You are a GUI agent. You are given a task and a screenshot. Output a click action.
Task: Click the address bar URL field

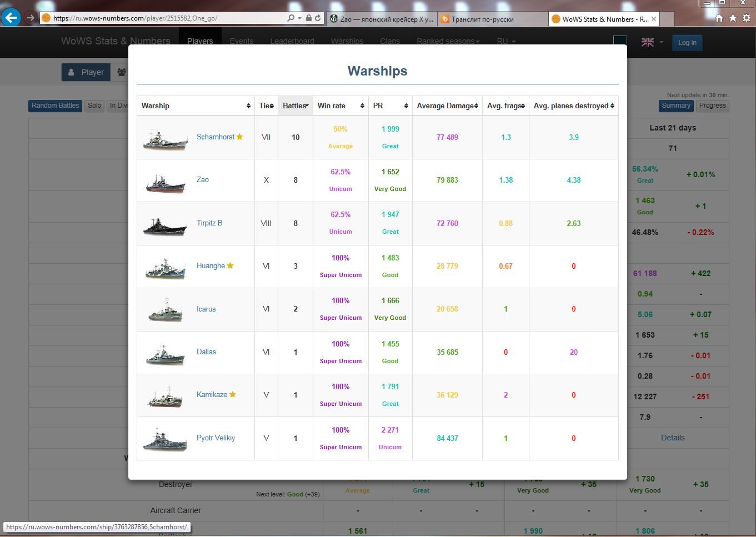pyautogui.click(x=167, y=18)
